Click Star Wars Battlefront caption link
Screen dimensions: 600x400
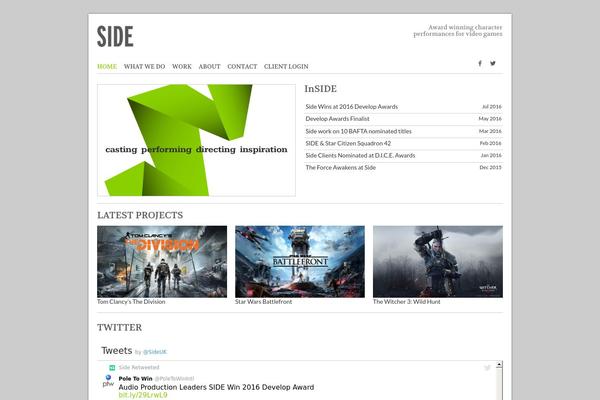coord(264,302)
